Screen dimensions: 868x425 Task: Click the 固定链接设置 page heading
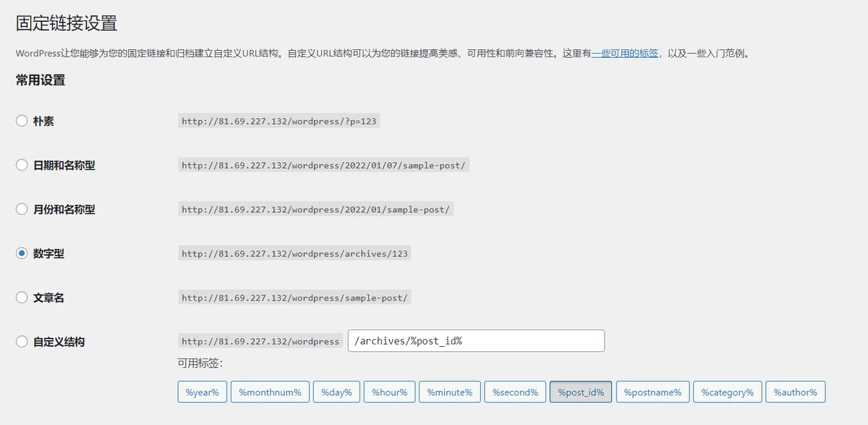point(67,22)
